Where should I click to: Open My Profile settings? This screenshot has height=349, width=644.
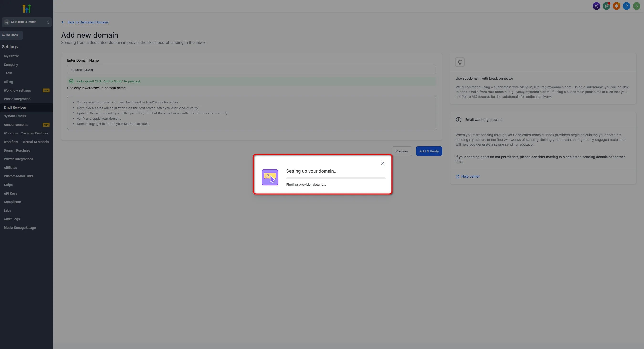(26, 56)
